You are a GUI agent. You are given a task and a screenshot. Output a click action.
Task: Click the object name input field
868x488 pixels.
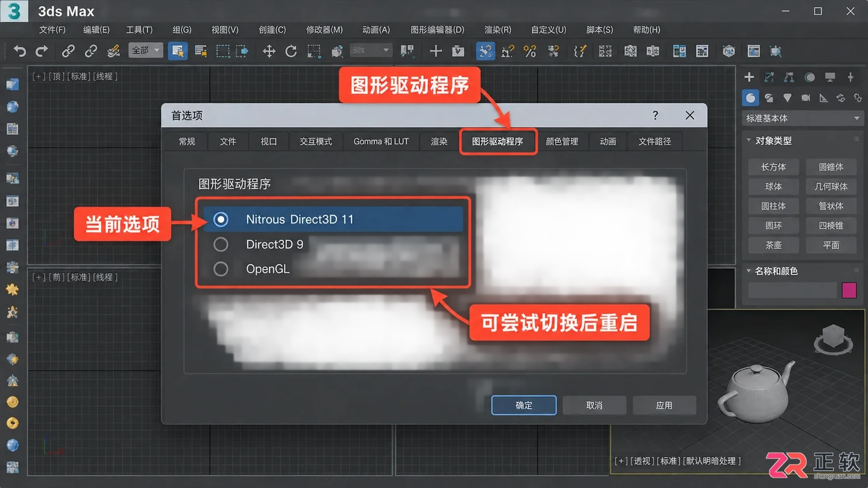(793, 290)
